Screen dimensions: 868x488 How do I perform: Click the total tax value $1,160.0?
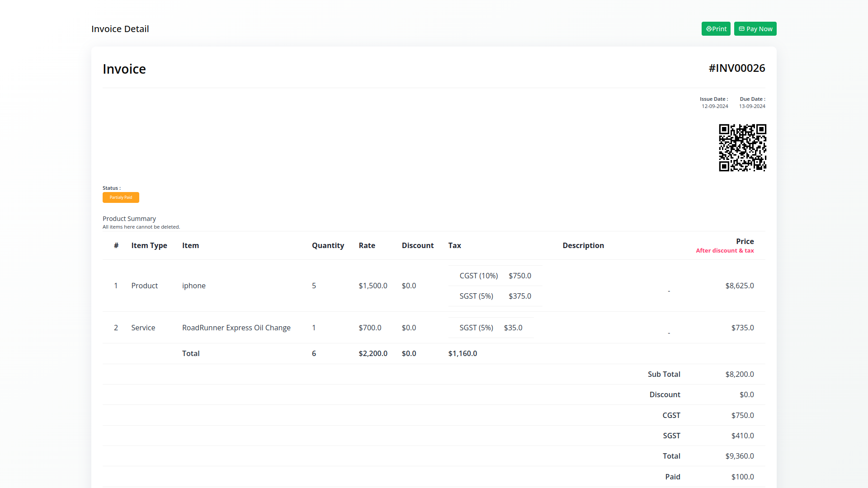[462, 353]
